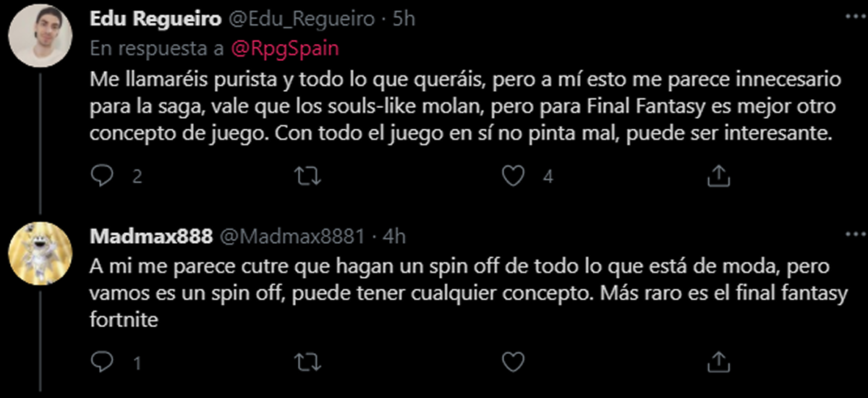
Task: Share Madmax888's tweet
Action: (x=718, y=360)
